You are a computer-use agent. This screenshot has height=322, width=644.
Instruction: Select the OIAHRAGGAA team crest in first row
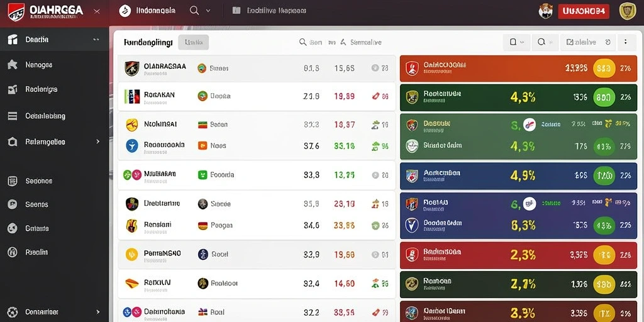point(132,69)
